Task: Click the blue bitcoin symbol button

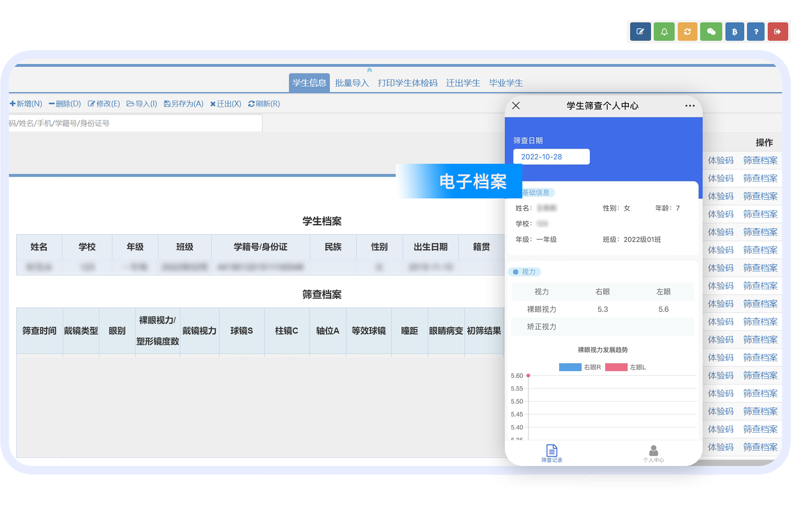Action: pyautogui.click(x=734, y=32)
